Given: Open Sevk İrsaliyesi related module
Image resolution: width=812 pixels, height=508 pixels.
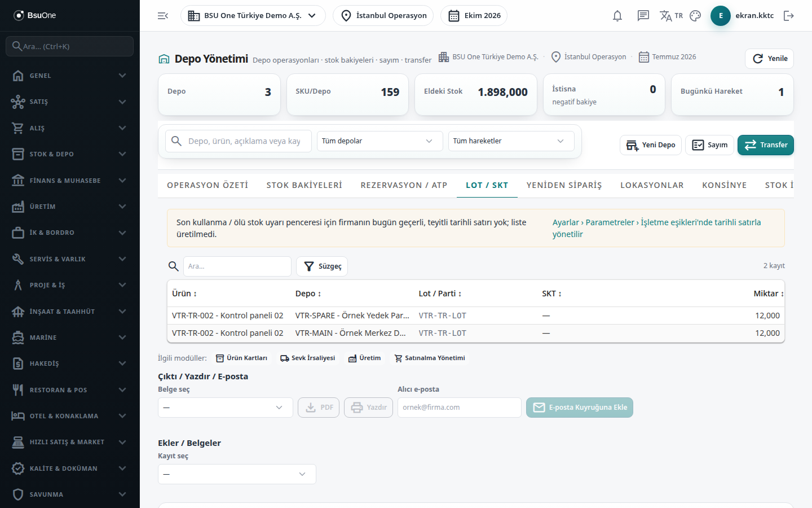Looking at the screenshot, I should pyautogui.click(x=308, y=358).
